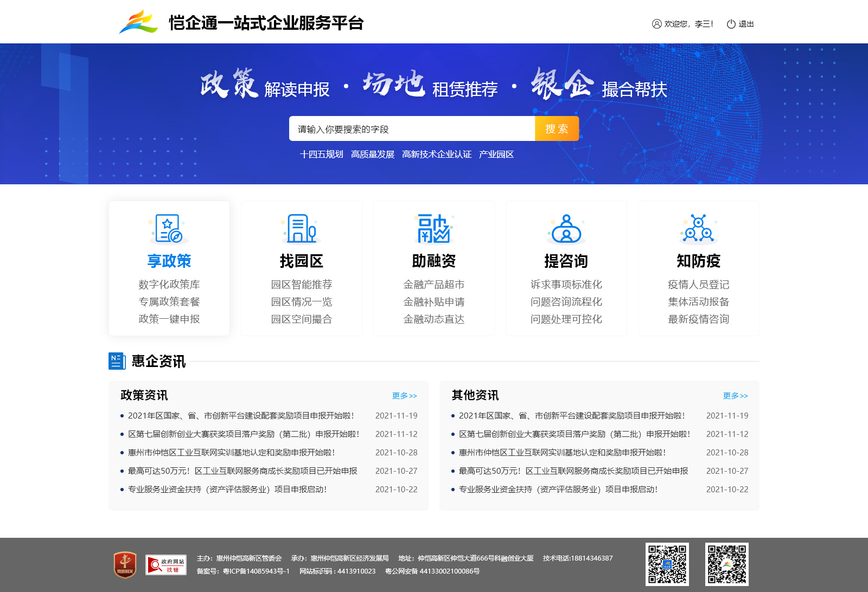This screenshot has width=868, height=592.
Task: Click the 助融资 finance icon
Action: (433, 229)
